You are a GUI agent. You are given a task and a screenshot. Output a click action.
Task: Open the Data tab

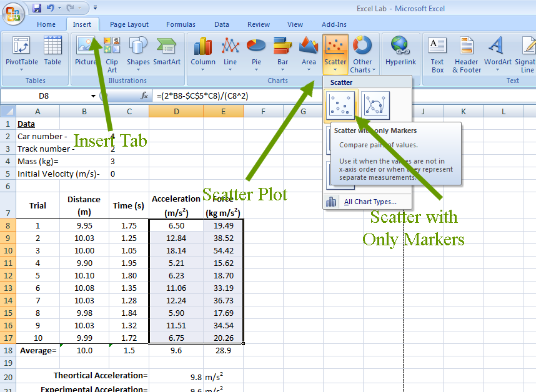(x=222, y=24)
